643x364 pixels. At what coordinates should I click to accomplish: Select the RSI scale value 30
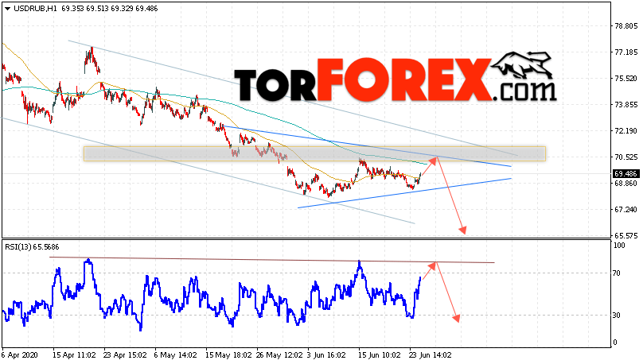pos(617,316)
